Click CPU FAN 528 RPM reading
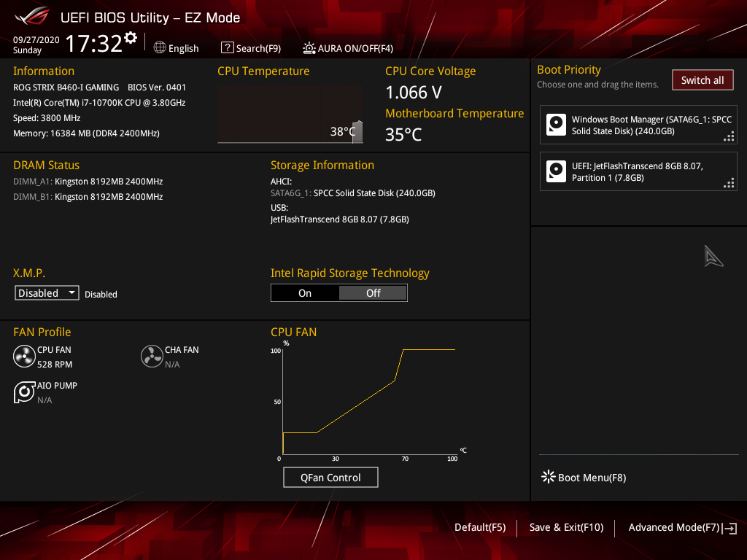The image size is (747, 560). tap(55, 365)
